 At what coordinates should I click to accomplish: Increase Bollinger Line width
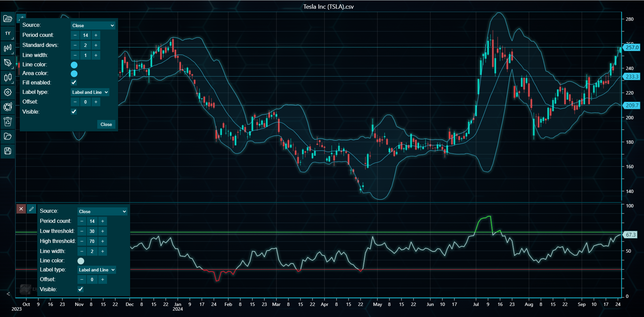tap(96, 55)
